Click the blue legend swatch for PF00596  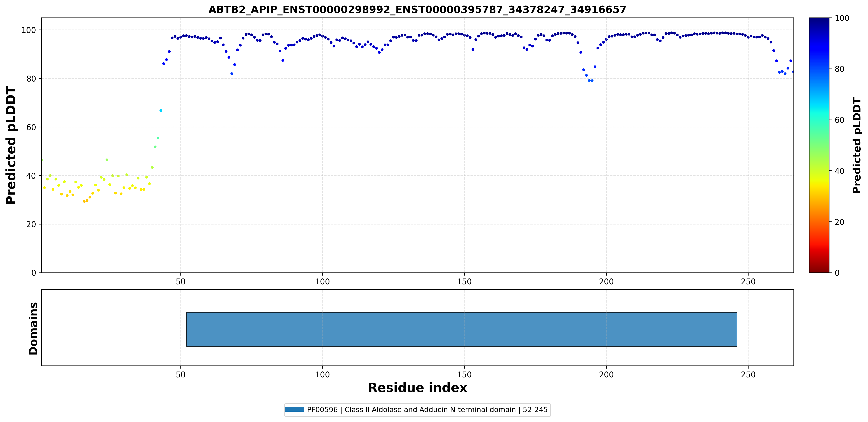coord(294,410)
